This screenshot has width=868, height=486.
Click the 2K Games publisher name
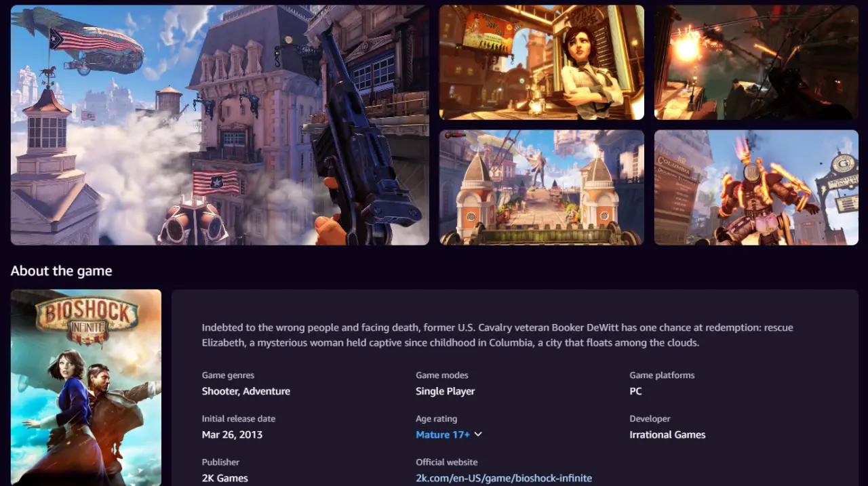[225, 478]
